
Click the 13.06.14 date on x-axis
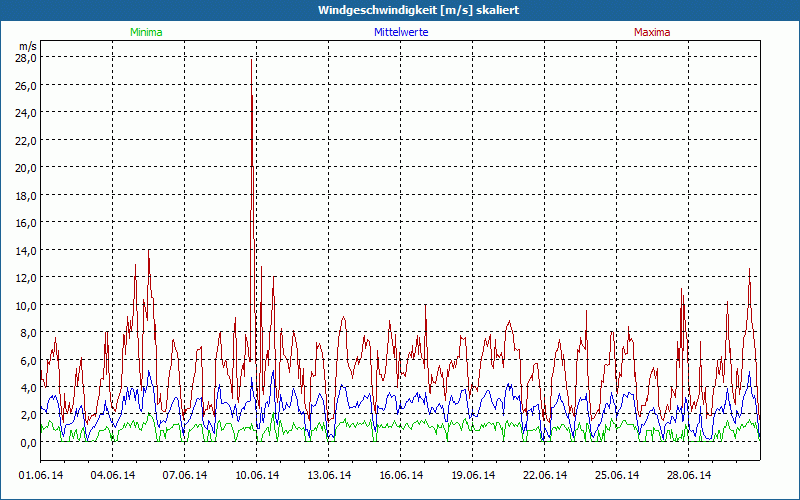pos(329,475)
